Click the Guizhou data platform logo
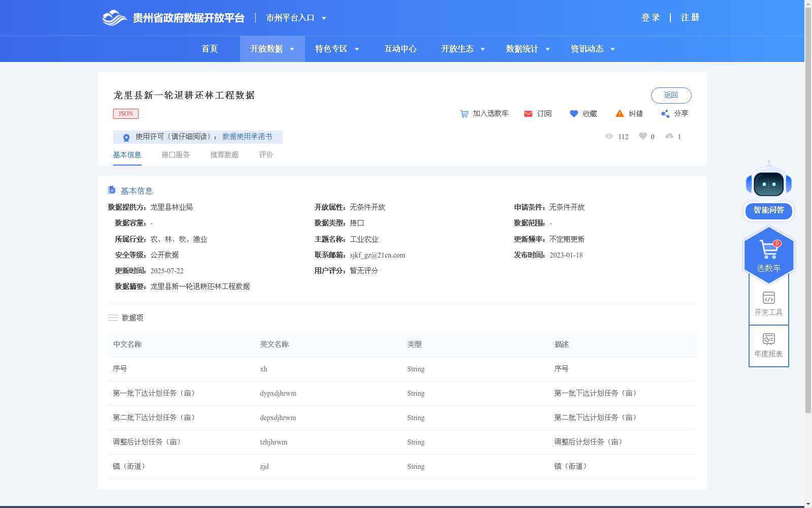Screen dimensions: 812x508 coord(173,18)
